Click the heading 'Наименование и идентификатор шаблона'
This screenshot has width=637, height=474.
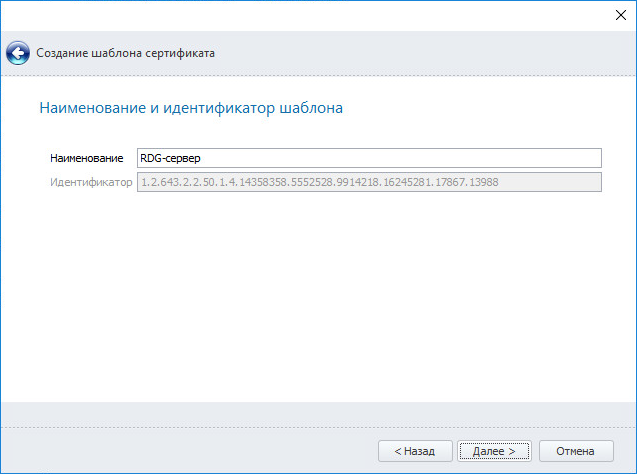coord(191,108)
